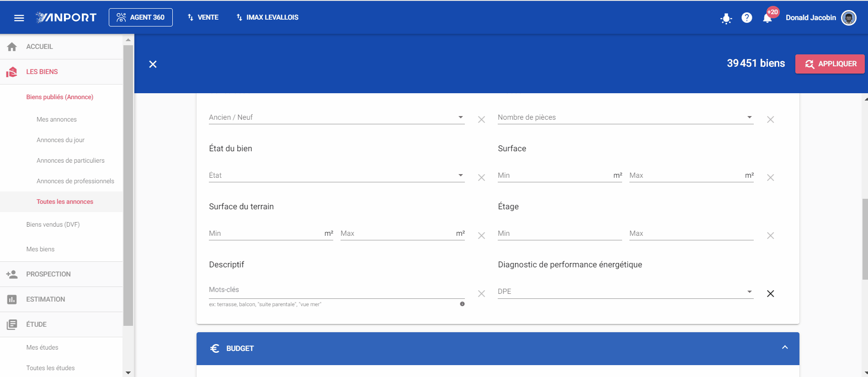Open the Ancien / Neuf dropdown
This screenshot has width=868, height=377.
336,117
